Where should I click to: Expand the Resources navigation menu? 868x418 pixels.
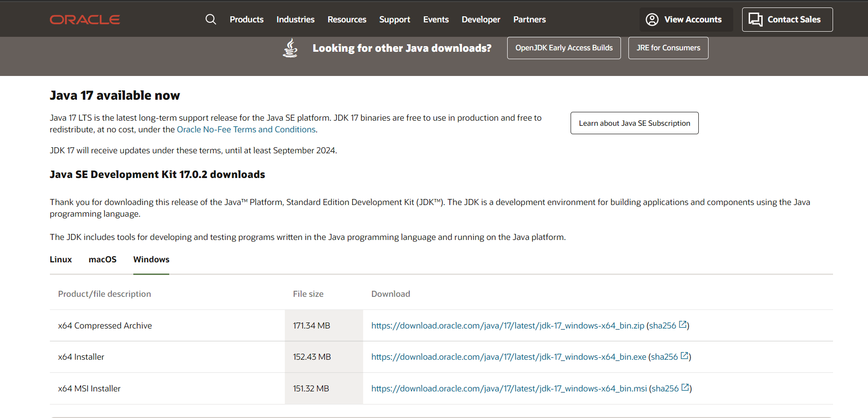[347, 20]
